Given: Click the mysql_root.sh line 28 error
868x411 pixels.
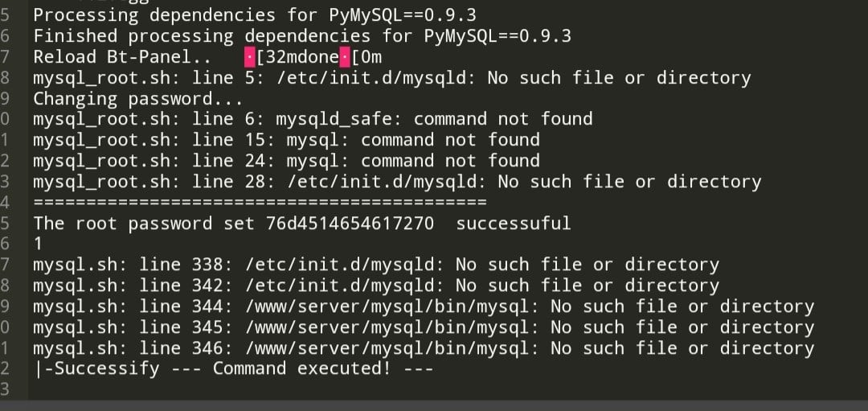Looking at the screenshot, I should (396, 182).
